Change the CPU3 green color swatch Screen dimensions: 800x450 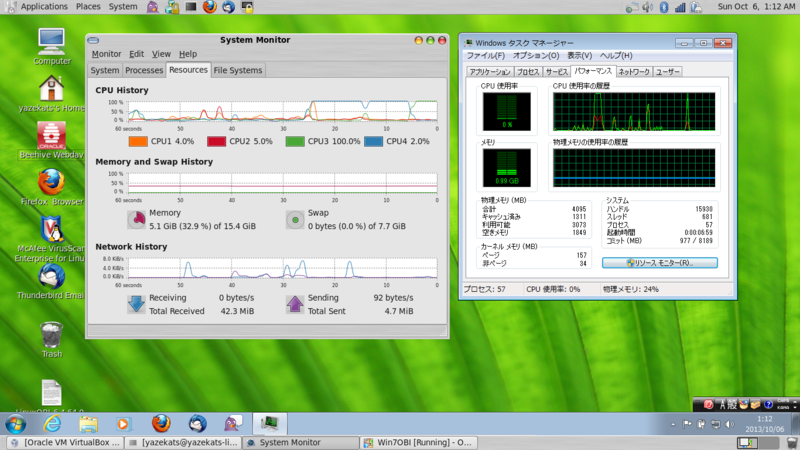pyautogui.click(x=295, y=141)
